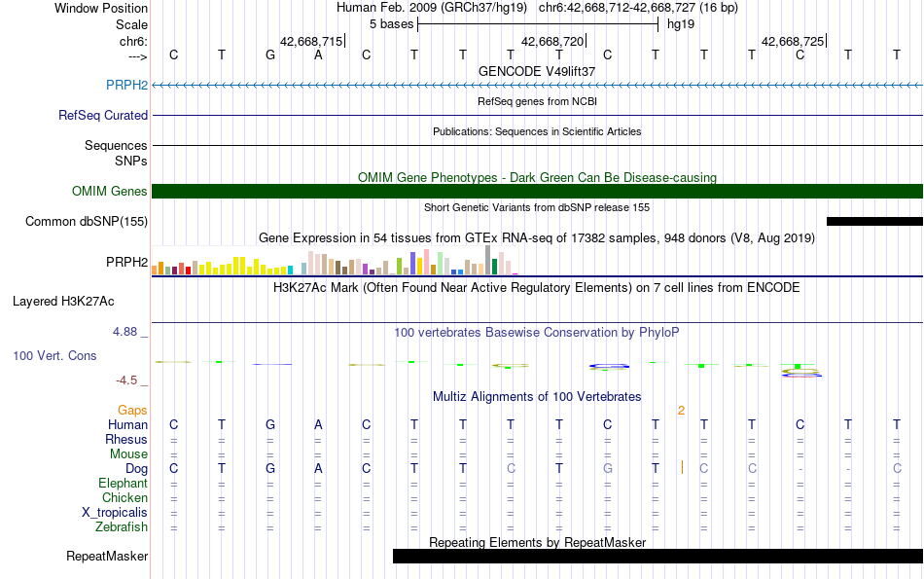The height and width of the screenshot is (579, 924).
Task: Open the GTEx Gene Expression in 54 tissues title
Action: coord(537,238)
